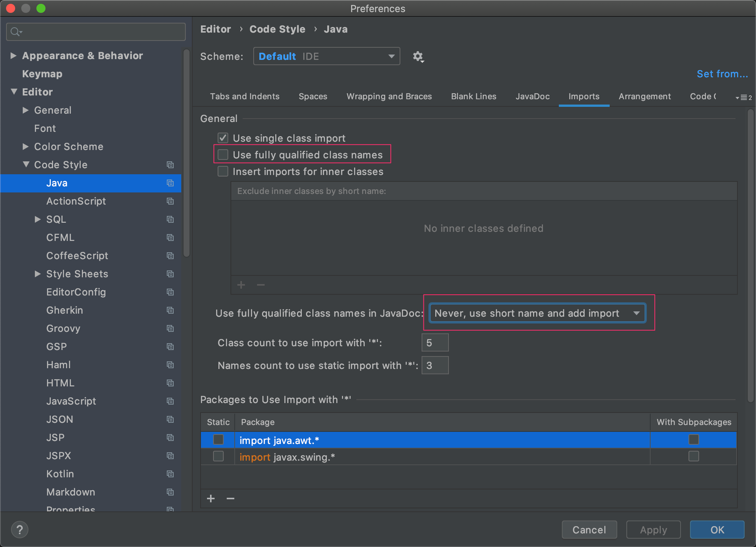Click the settings icon next to Gherkin
Viewport: 756px width, 547px height.
(170, 310)
